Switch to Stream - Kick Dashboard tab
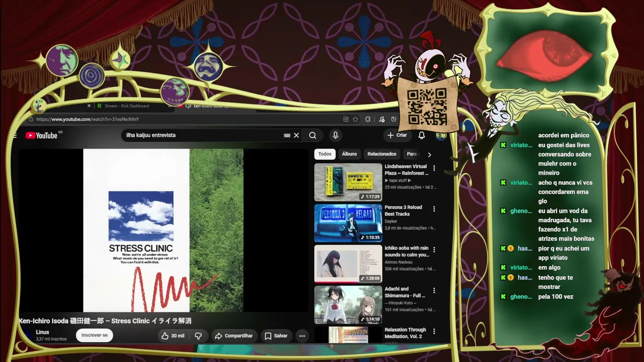 point(128,106)
